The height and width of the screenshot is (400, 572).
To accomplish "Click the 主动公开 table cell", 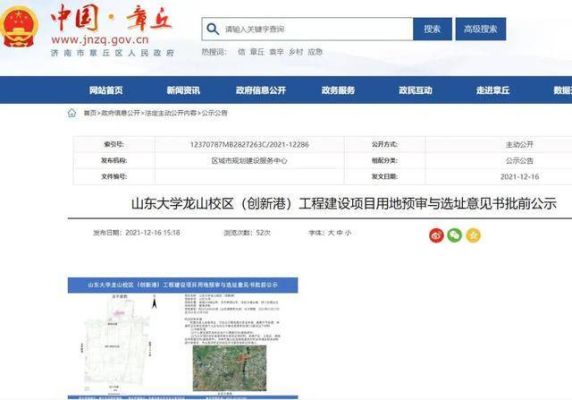I will tap(519, 144).
